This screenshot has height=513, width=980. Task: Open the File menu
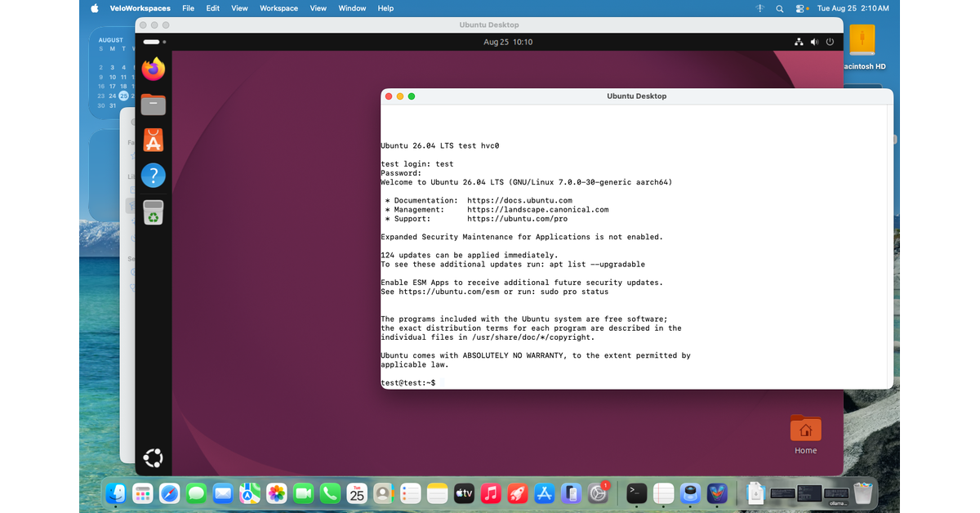coord(189,8)
